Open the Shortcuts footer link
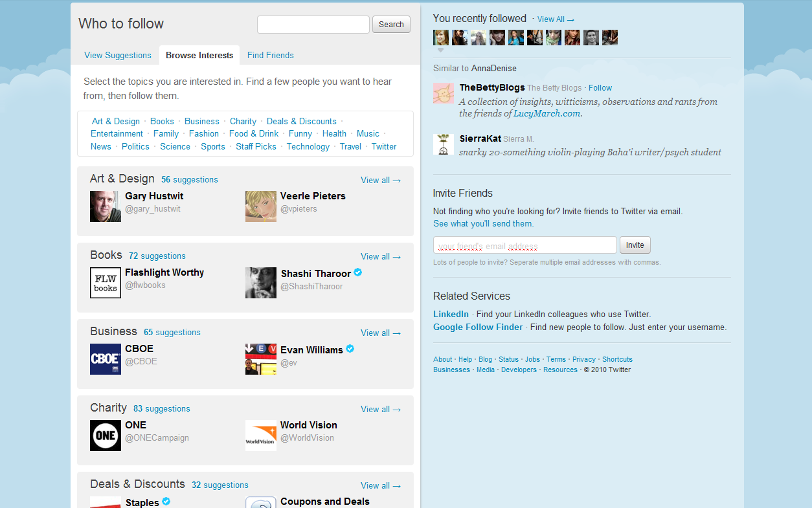 point(617,359)
